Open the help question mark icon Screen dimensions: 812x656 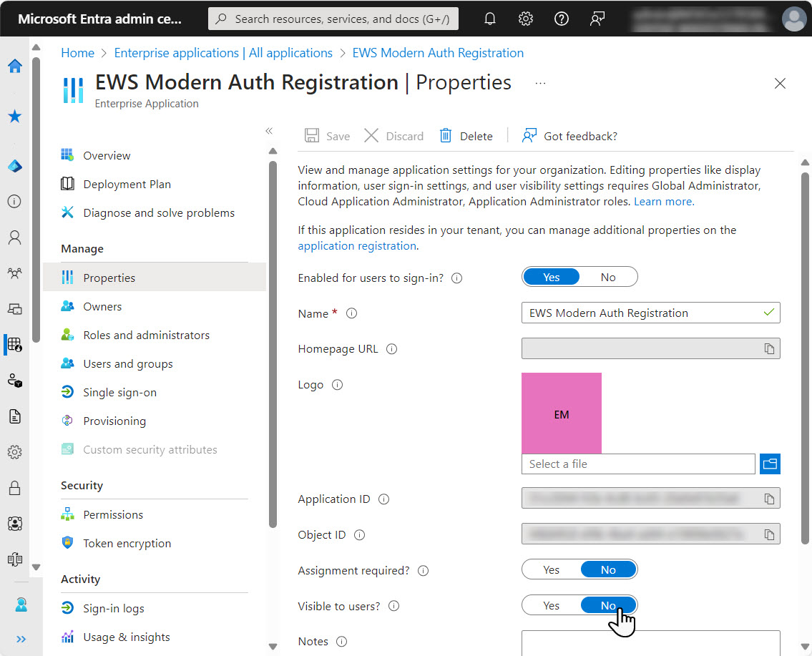[562, 19]
